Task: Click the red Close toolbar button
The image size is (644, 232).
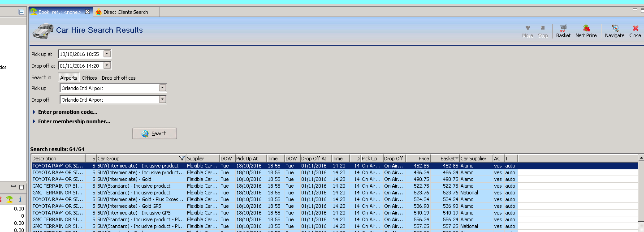Action: coord(635,31)
